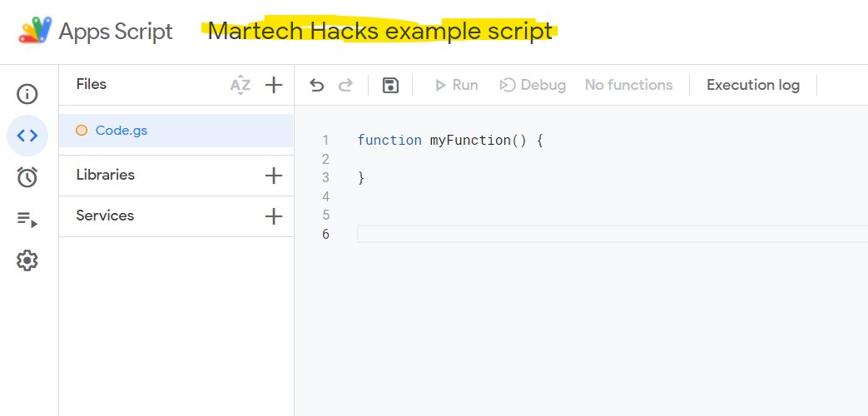Click the Services section label

(x=105, y=215)
